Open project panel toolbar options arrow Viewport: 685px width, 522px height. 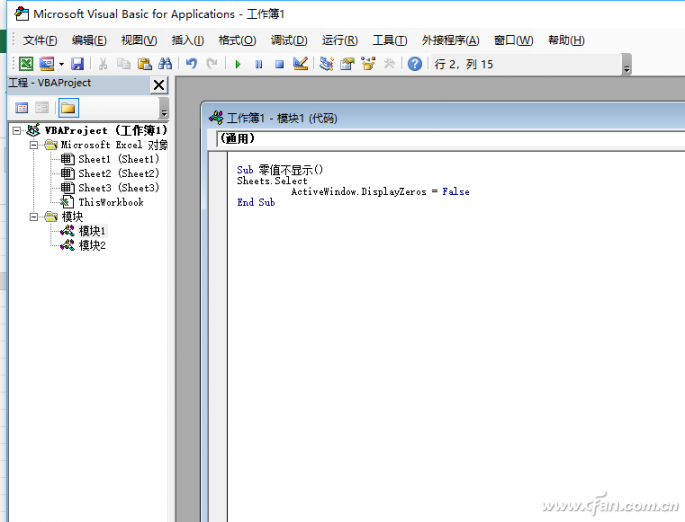[x=164, y=108]
